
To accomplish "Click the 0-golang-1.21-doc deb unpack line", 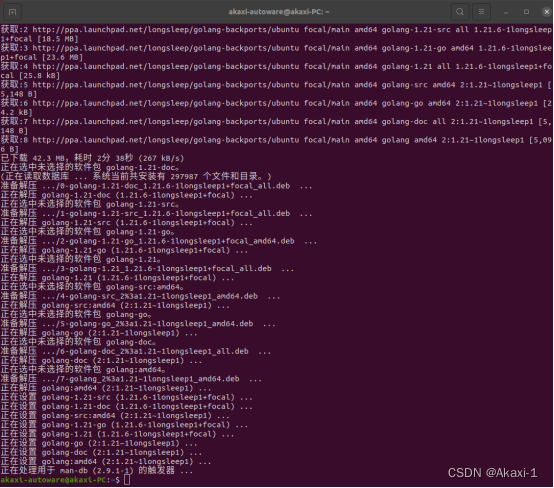I will (x=156, y=186).
